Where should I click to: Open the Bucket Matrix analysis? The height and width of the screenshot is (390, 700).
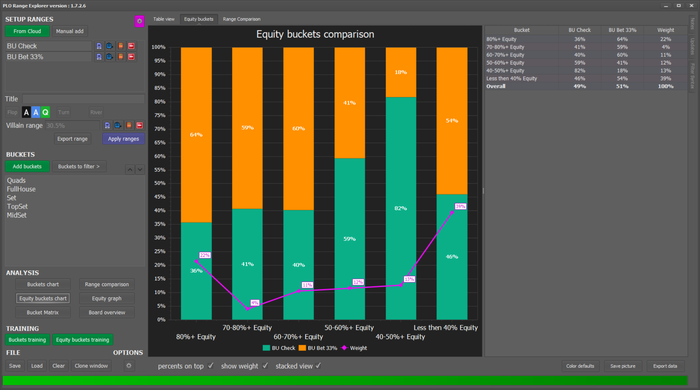pyautogui.click(x=43, y=312)
